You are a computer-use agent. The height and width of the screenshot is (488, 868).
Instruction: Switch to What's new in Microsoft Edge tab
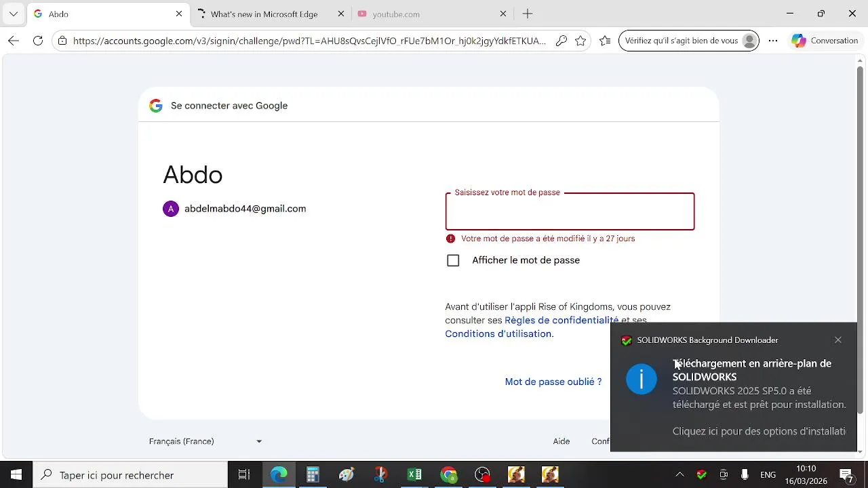tap(264, 14)
